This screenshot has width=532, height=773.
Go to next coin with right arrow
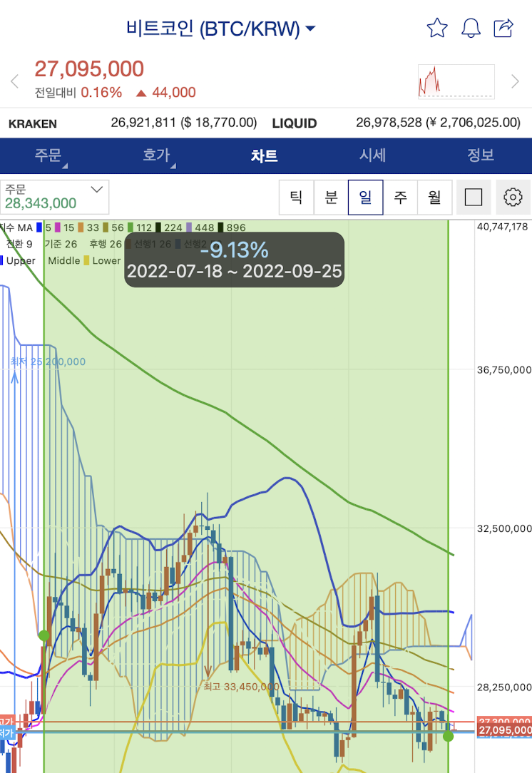[x=515, y=81]
